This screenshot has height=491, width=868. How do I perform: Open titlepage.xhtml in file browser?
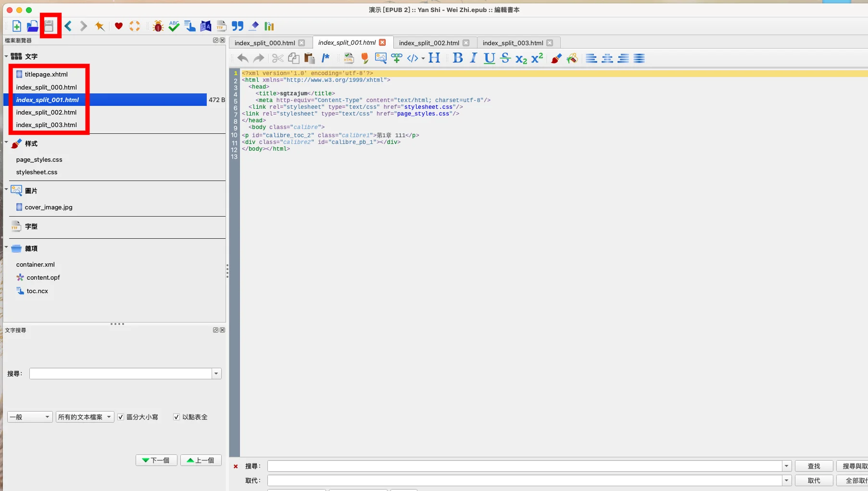click(x=46, y=74)
